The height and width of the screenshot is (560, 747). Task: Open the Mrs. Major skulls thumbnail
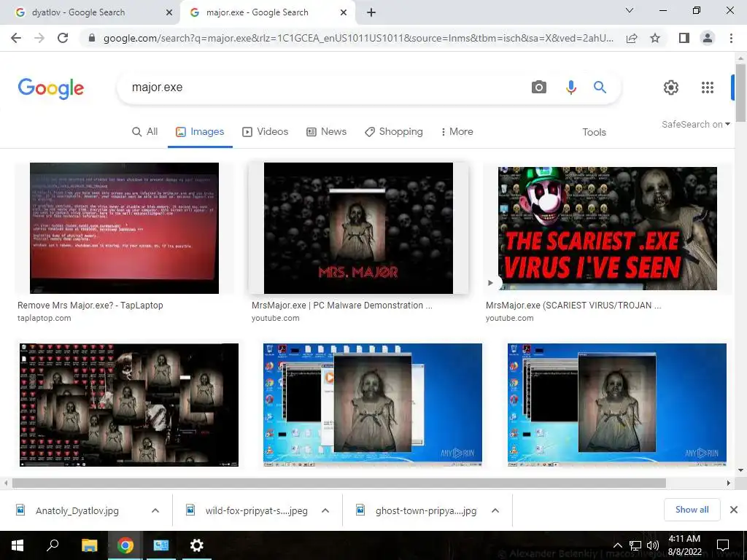pyautogui.click(x=358, y=228)
